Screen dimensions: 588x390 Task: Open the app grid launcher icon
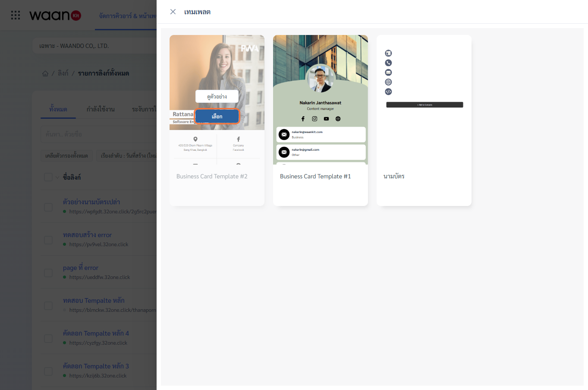(x=16, y=16)
